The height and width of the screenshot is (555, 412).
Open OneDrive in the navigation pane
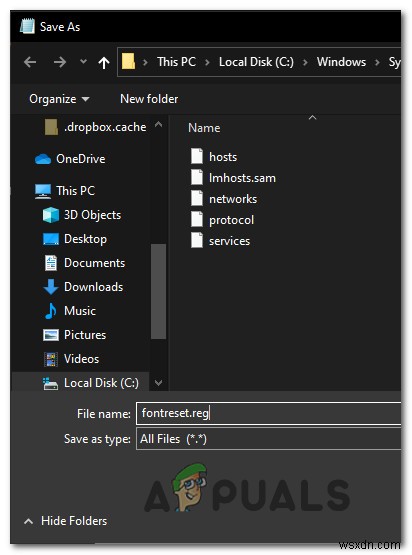pos(81,159)
